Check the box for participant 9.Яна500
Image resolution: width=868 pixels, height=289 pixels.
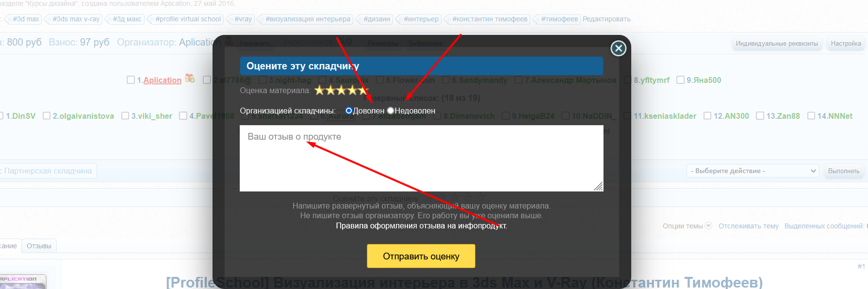pos(680,80)
